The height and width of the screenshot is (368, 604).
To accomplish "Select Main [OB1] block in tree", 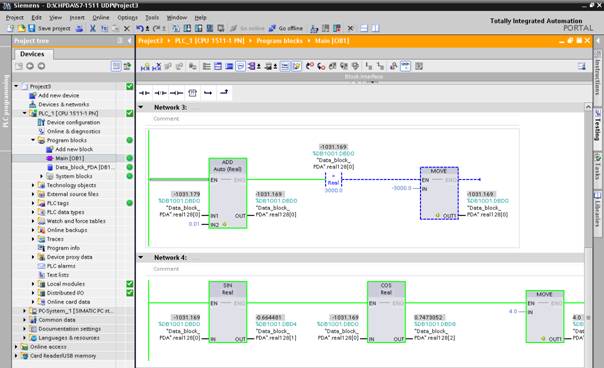I will [69, 158].
